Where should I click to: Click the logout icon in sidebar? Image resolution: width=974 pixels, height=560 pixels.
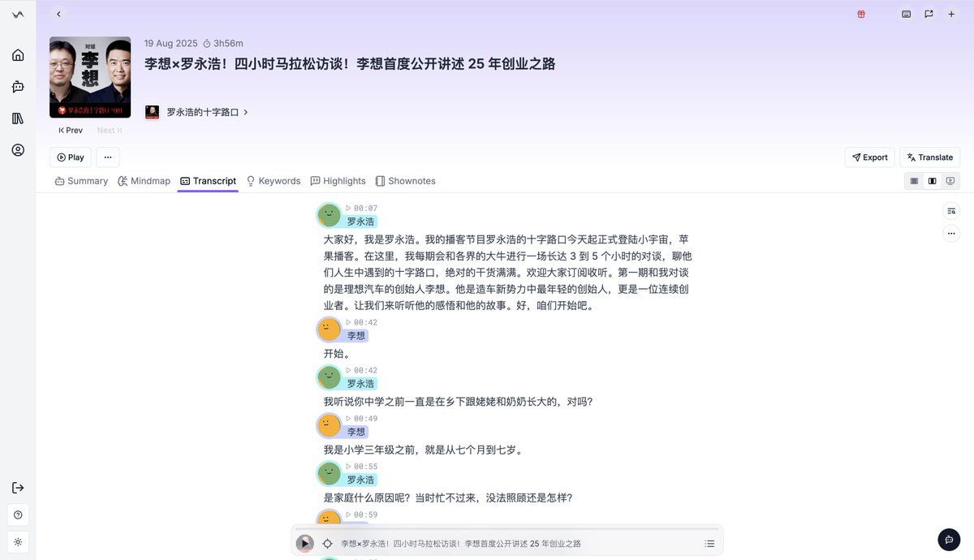pos(18,488)
